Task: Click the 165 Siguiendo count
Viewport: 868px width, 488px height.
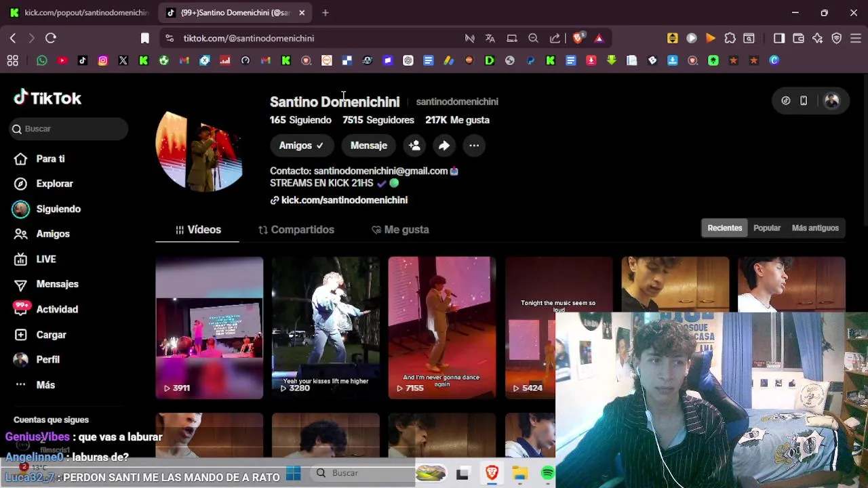Action: click(x=300, y=120)
